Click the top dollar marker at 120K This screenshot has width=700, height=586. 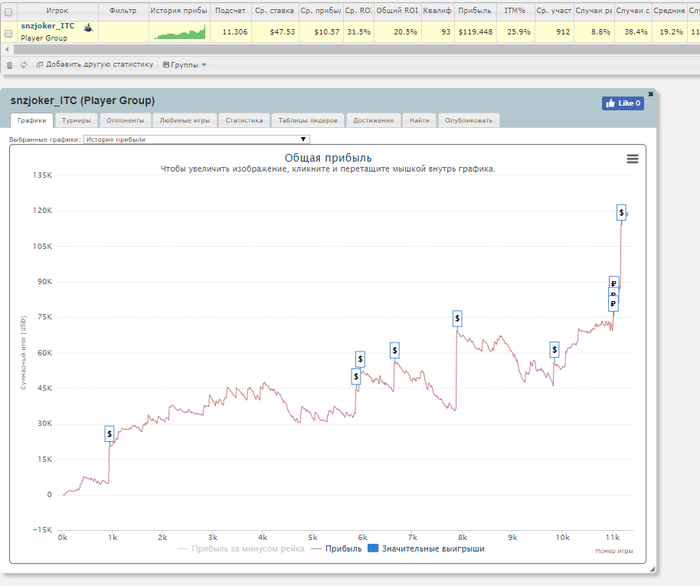click(621, 212)
